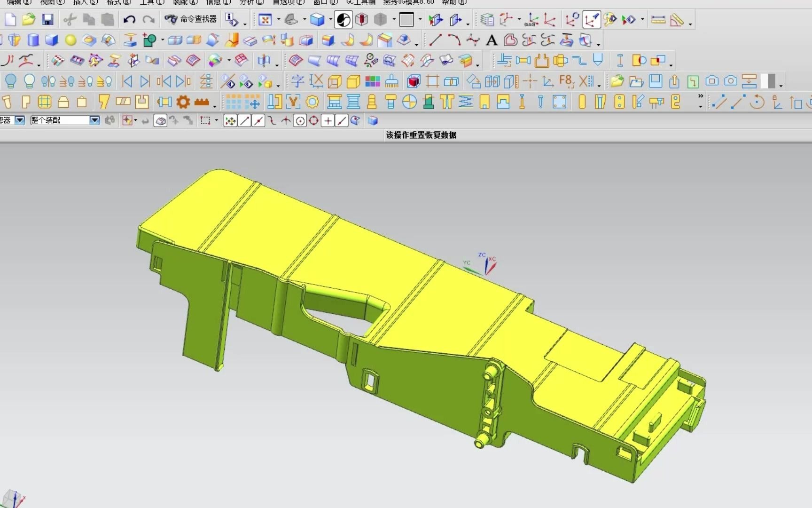Click the F8 view orientation icon
The height and width of the screenshot is (508, 812).
pos(567,81)
